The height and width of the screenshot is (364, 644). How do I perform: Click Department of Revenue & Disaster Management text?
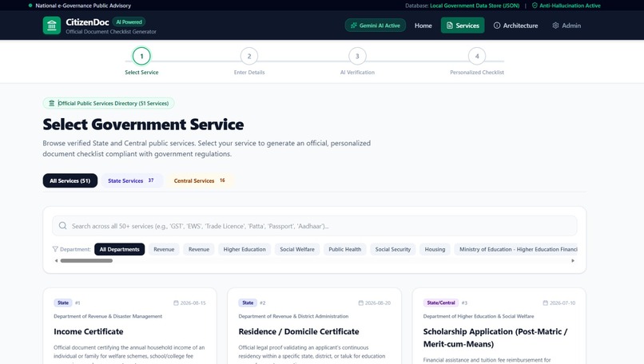tap(108, 316)
